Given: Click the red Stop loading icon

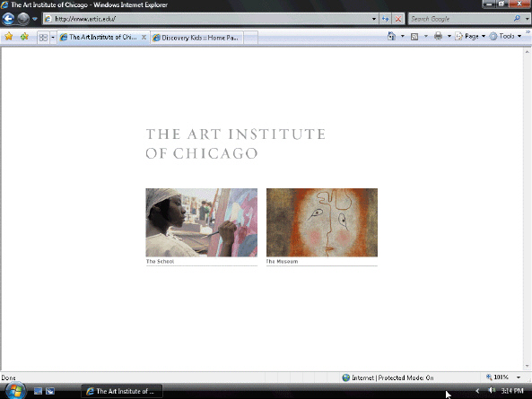Looking at the screenshot, I should point(398,19).
